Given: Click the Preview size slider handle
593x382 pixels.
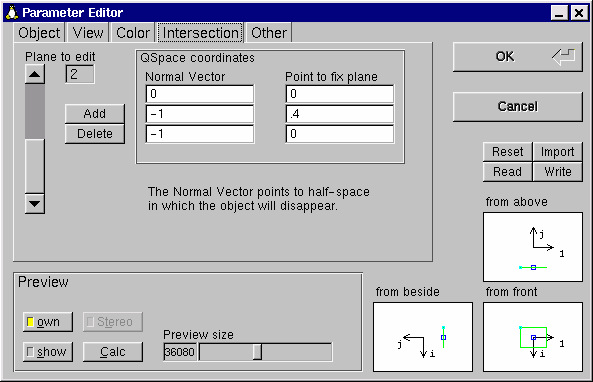Looking at the screenshot, I should [x=257, y=352].
